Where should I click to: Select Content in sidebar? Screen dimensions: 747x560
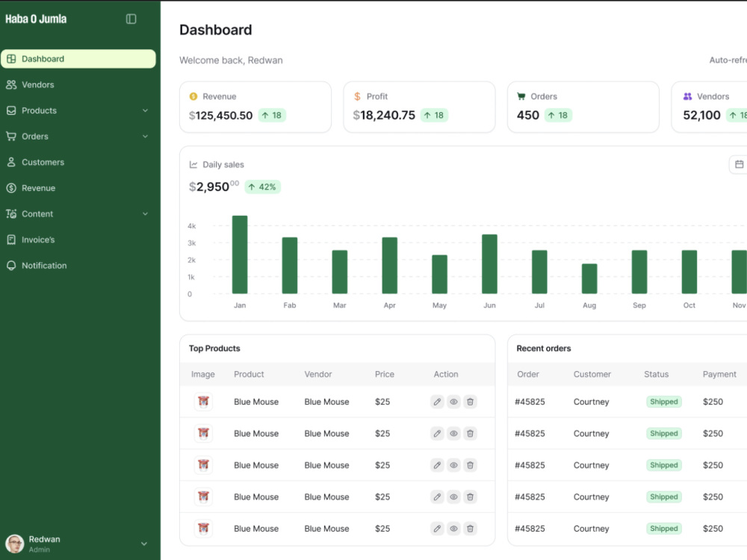78,214
